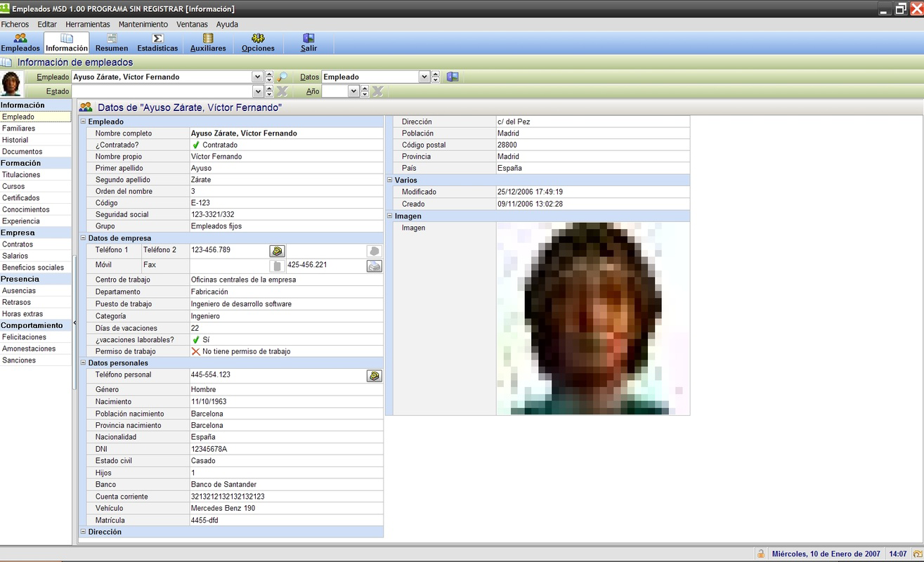Click the employee avatar thumbnail at top left

[11, 84]
